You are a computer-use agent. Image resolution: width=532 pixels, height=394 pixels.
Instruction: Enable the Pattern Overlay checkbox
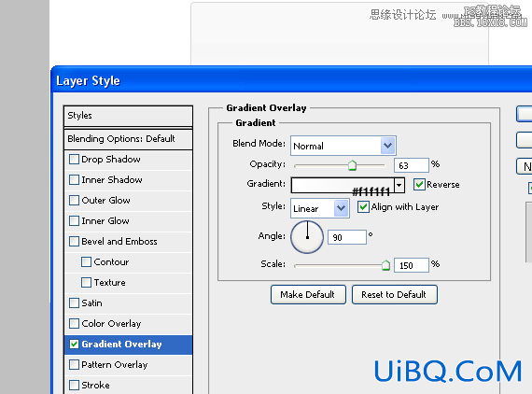(74, 364)
